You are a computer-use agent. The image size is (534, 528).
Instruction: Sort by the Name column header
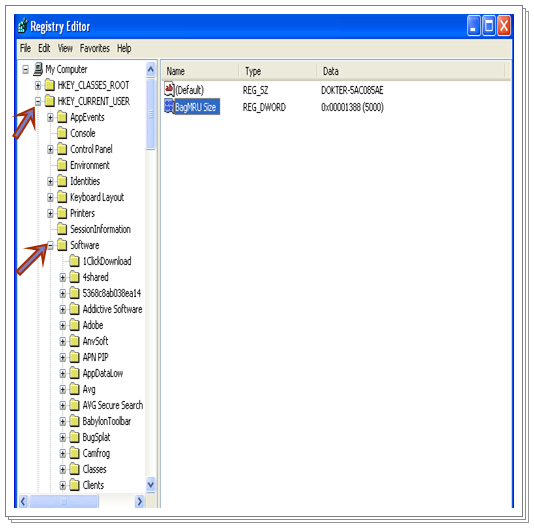coord(200,71)
